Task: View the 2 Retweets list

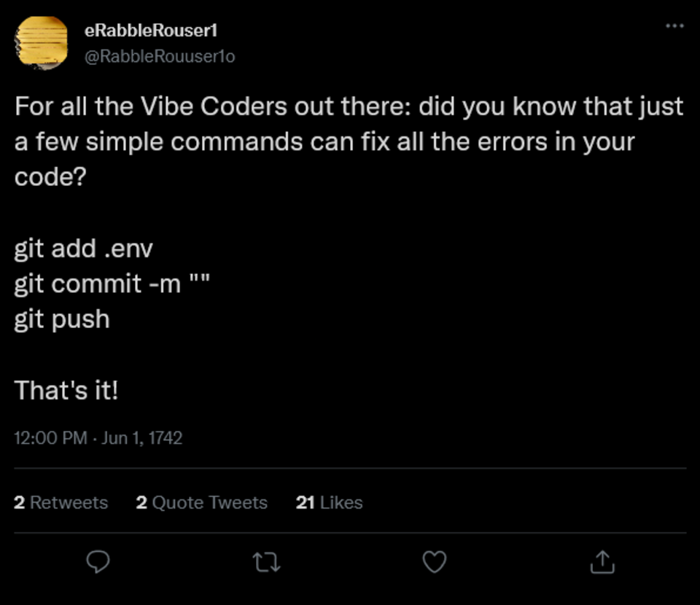Action: (x=61, y=502)
